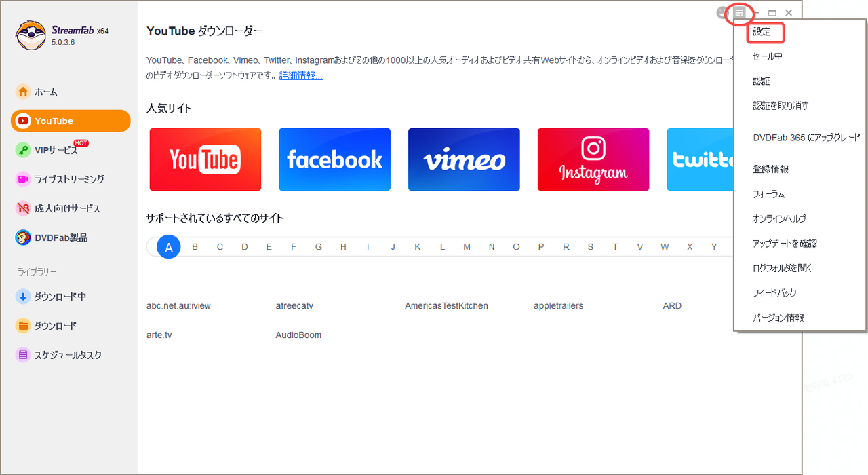This screenshot has width=868, height=475.
Task: Select YouTube sidebar item
Action: point(71,121)
